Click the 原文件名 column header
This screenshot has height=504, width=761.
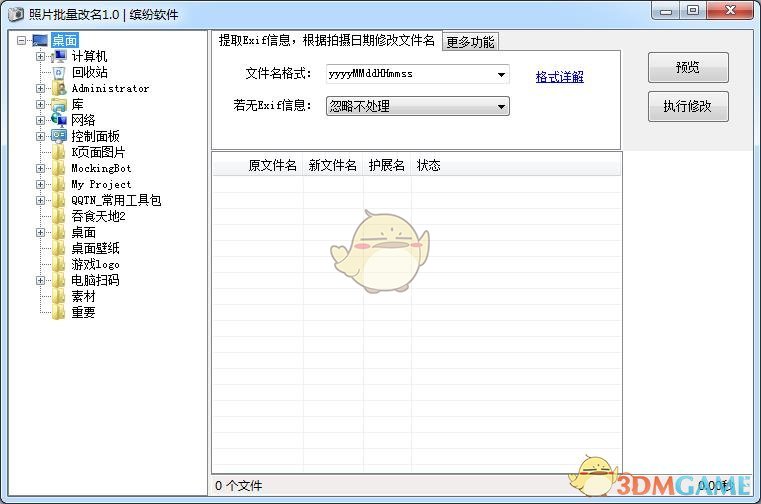pos(272,166)
